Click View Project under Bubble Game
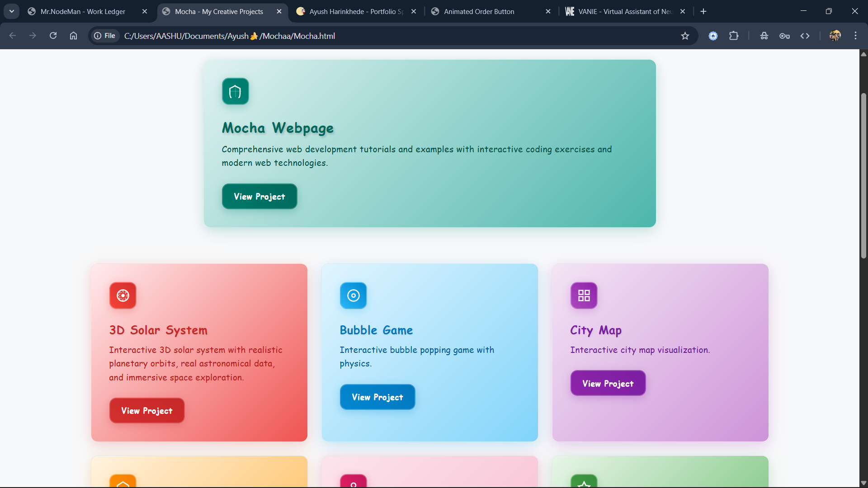Screen dimensions: 868x488 (377, 397)
